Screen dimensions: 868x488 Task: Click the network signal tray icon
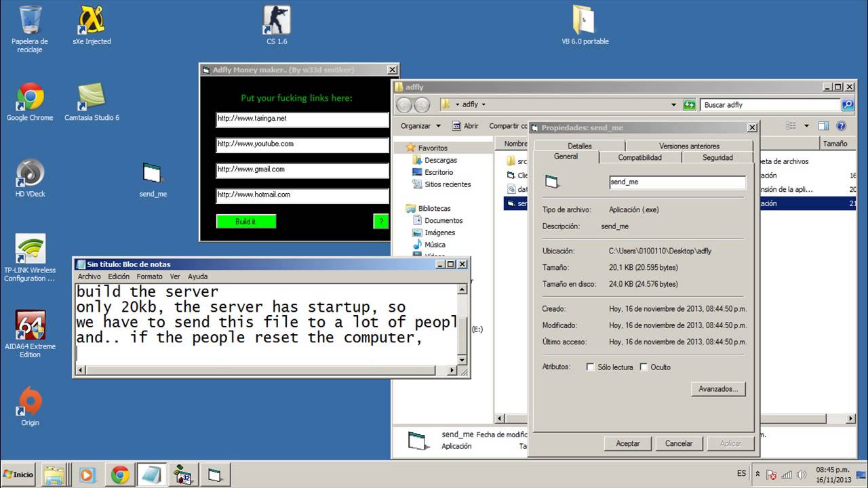787,474
